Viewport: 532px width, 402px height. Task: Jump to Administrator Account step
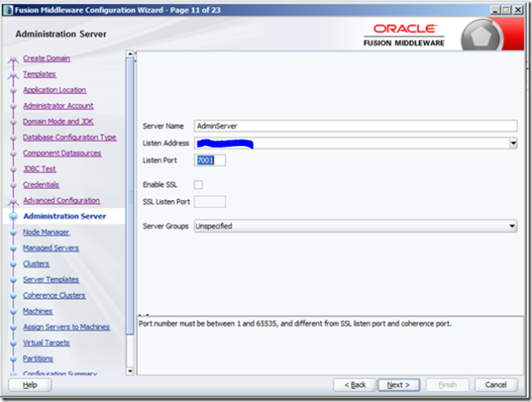pos(58,105)
